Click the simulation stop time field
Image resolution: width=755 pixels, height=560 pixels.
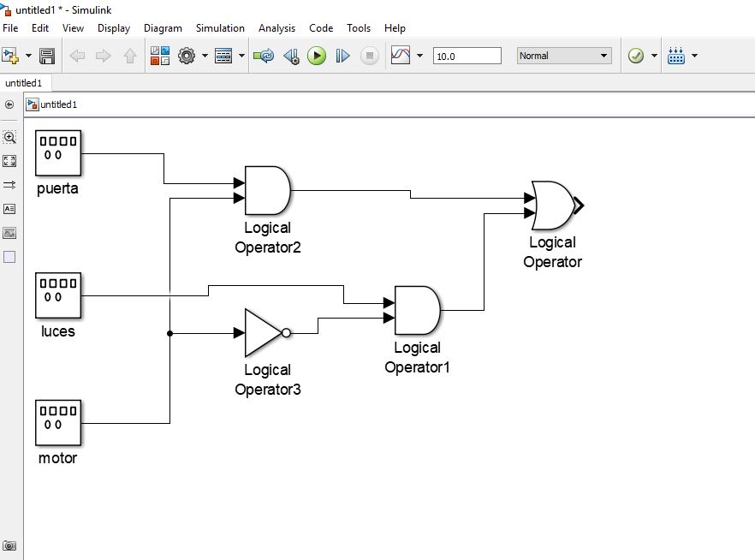467,56
